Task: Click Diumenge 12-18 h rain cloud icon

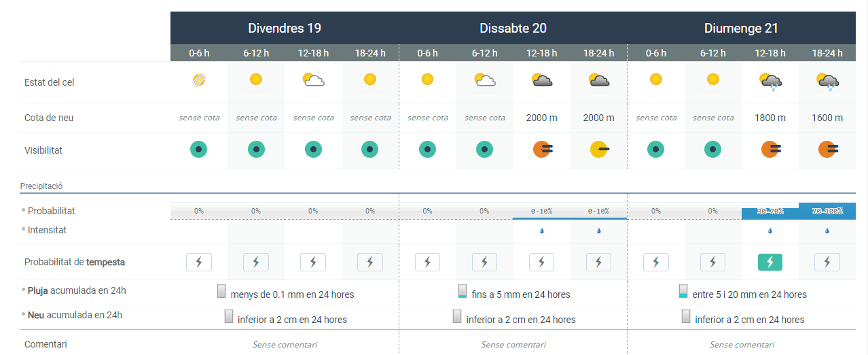Action: (x=770, y=82)
